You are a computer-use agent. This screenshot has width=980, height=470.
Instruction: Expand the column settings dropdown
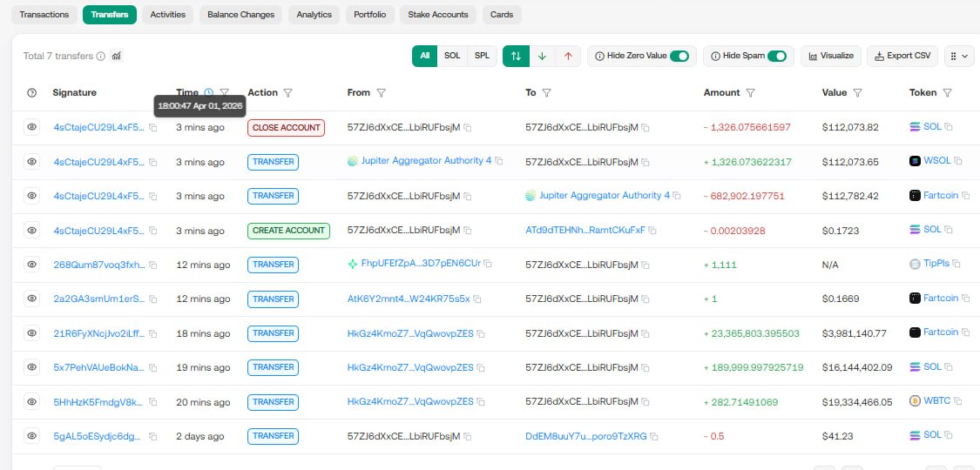click(x=958, y=56)
